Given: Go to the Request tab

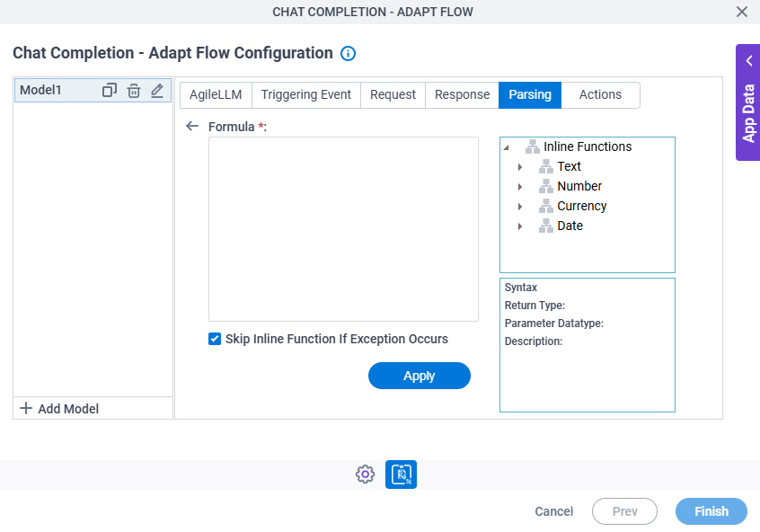Looking at the screenshot, I should coord(393,95).
